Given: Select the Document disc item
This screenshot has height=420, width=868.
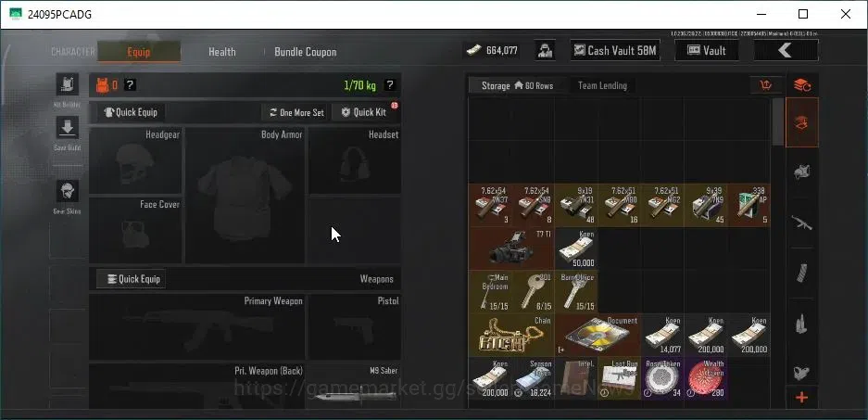Looking at the screenshot, I should [598, 336].
